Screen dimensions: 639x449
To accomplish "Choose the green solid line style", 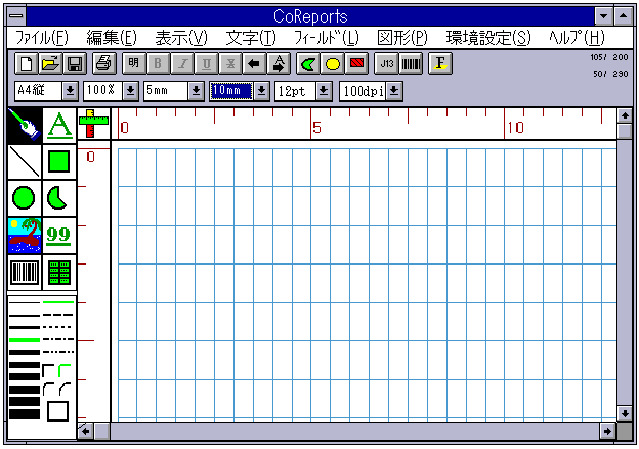I will coord(58,302).
